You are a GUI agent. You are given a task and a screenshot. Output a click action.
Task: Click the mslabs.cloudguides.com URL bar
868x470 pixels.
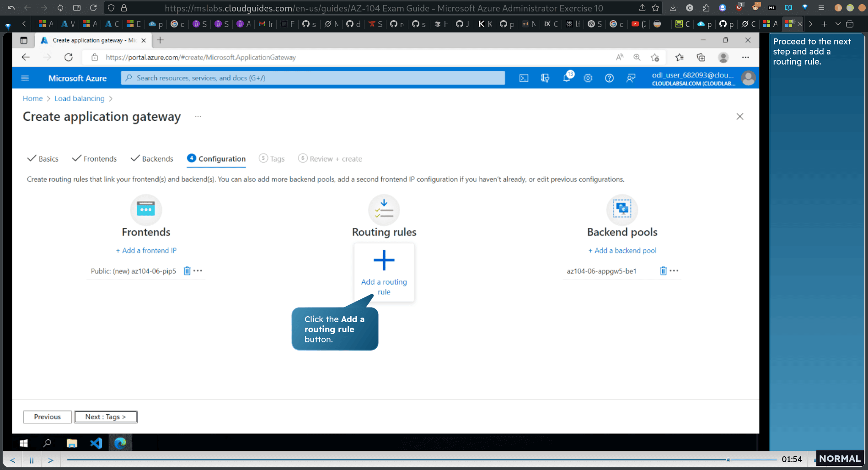(x=383, y=8)
